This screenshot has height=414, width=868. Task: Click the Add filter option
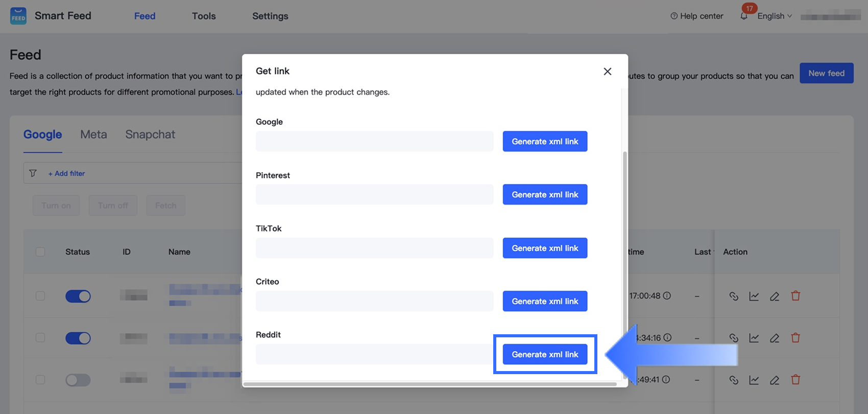click(66, 173)
